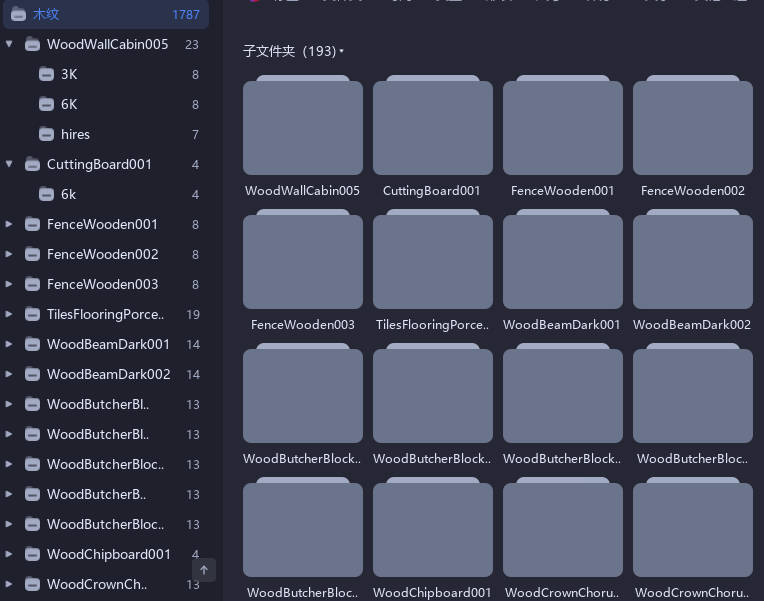This screenshot has width=764, height=601.
Task: Click the count 19 on the TilesFlooringPorce.. row
Action: point(193,314)
